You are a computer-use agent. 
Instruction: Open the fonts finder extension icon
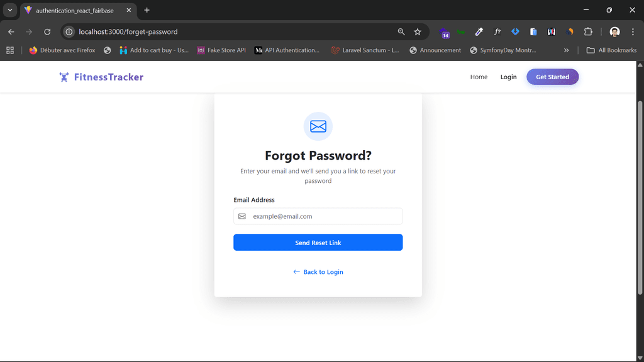click(x=497, y=32)
